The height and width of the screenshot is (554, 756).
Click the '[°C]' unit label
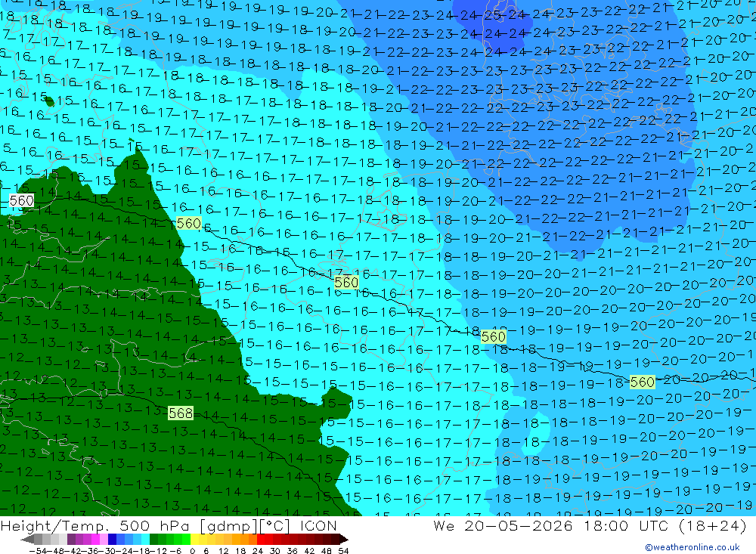tap(275, 525)
